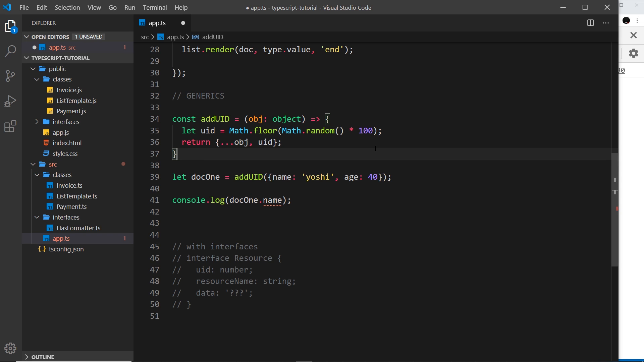Open the Extensions view
644x362 pixels.
(x=11, y=126)
